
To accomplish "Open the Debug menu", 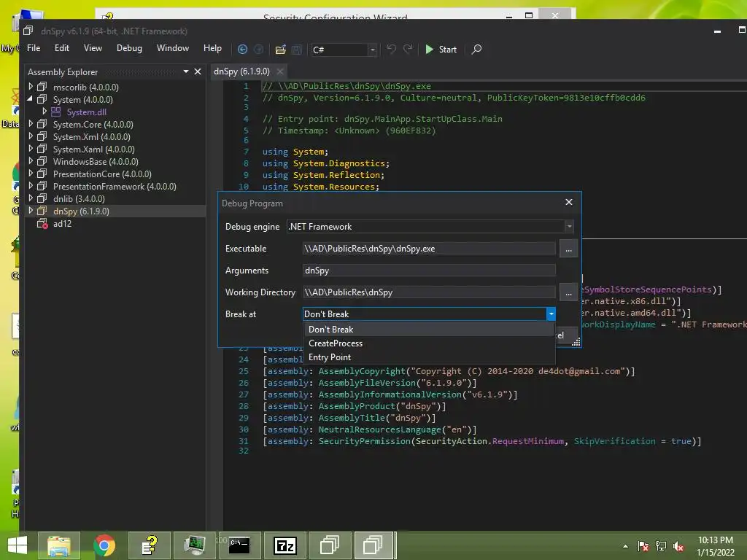I will click(x=129, y=48).
